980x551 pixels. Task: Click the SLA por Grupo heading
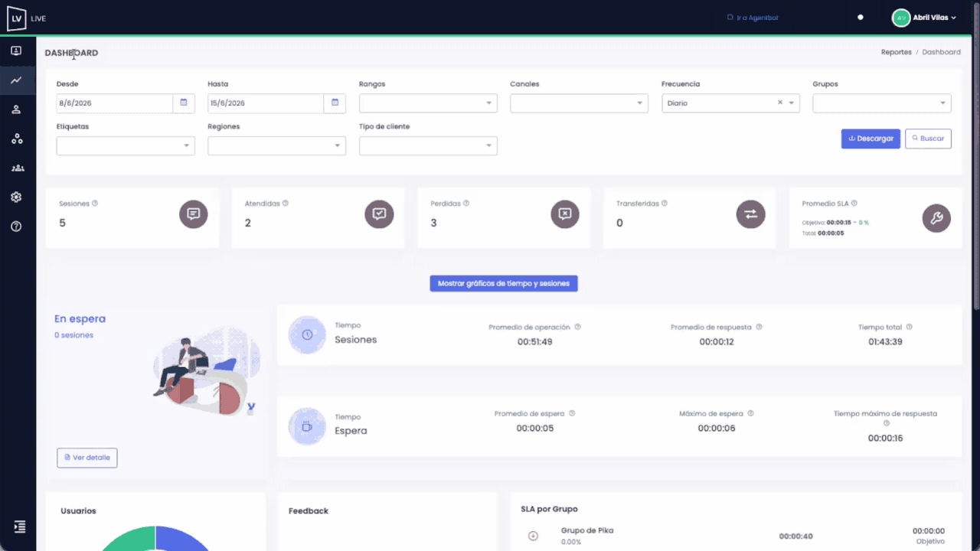549,509
